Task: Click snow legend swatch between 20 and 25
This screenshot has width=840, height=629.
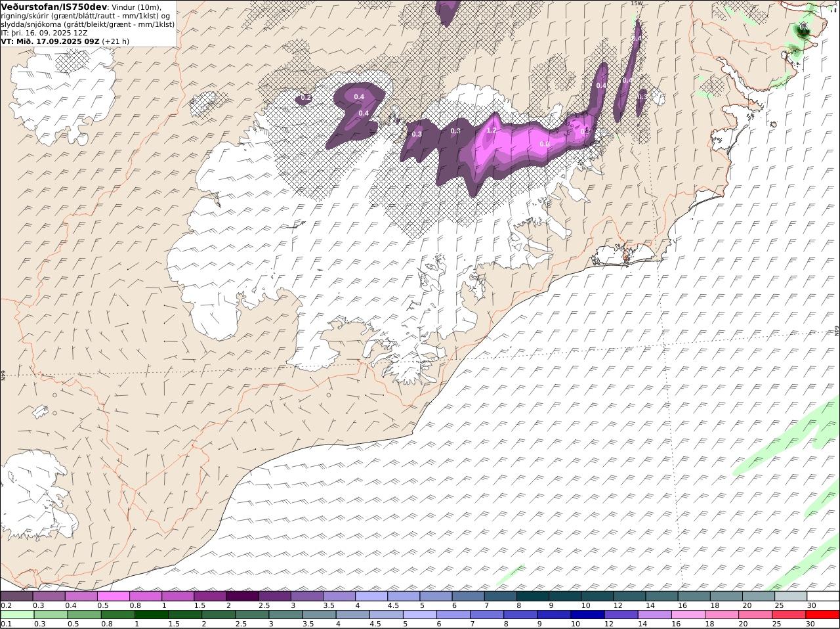Action: click(759, 596)
